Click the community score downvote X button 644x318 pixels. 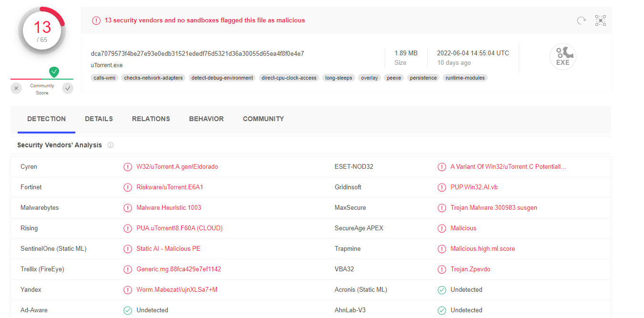[16, 88]
